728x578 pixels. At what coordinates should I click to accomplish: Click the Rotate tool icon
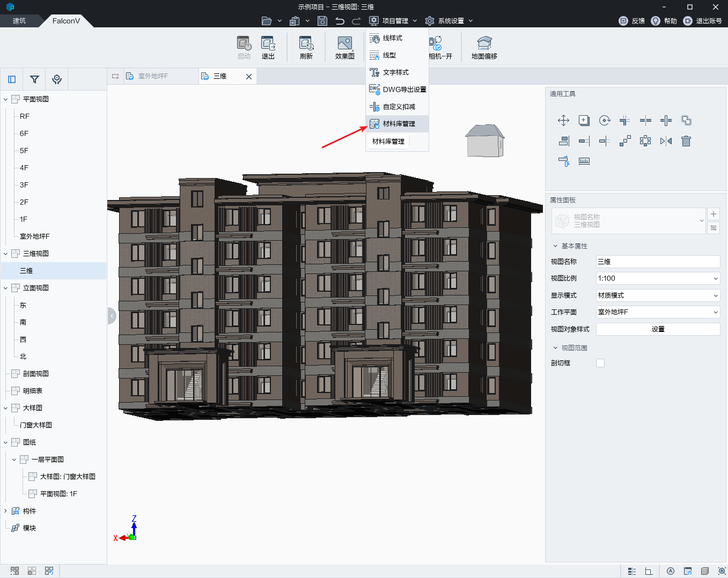(605, 121)
